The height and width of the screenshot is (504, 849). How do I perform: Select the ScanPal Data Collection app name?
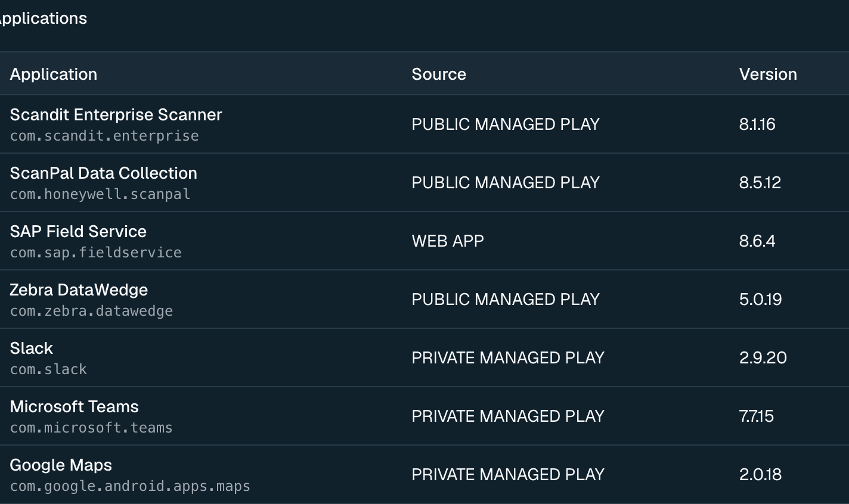click(104, 173)
